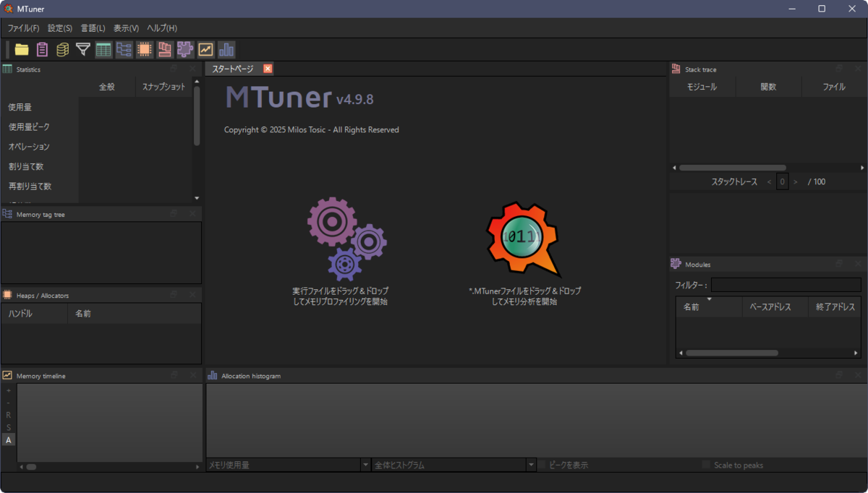This screenshot has width=868, height=493.
Task: Open the filter funnel toolbar icon
Action: click(x=83, y=49)
